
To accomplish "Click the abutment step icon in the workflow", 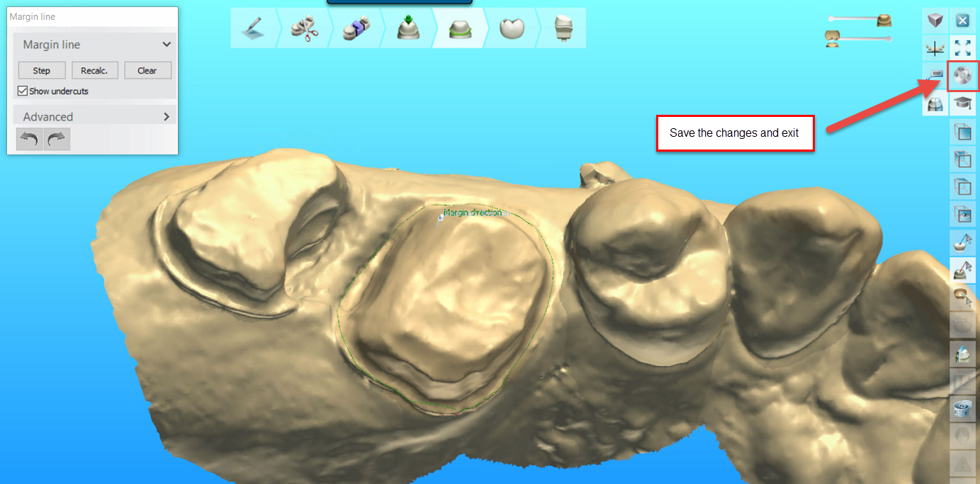I will tap(562, 28).
